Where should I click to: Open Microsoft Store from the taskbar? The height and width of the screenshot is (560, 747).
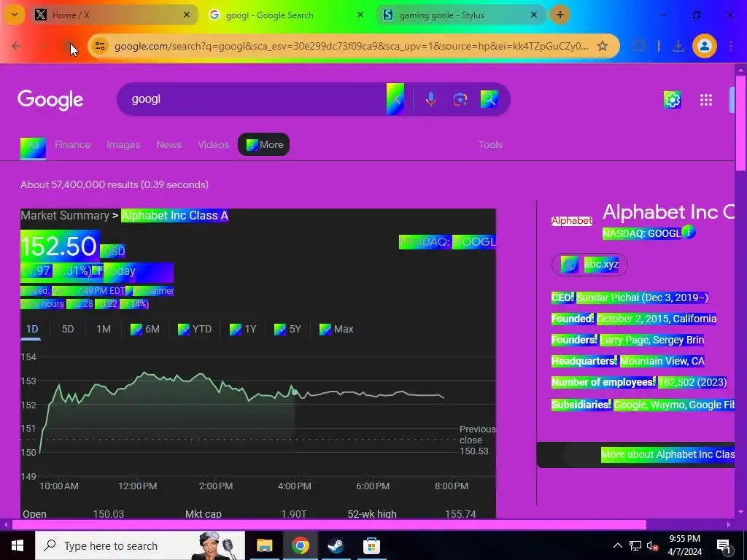pyautogui.click(x=371, y=545)
